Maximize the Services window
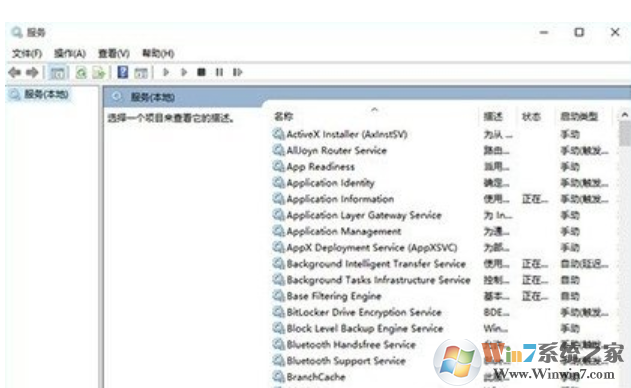 click(x=579, y=32)
